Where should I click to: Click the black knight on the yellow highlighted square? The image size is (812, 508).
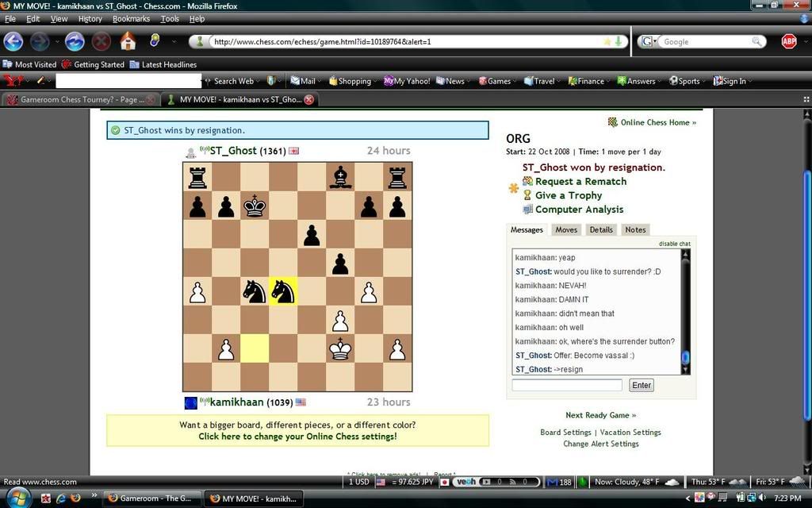tap(283, 291)
